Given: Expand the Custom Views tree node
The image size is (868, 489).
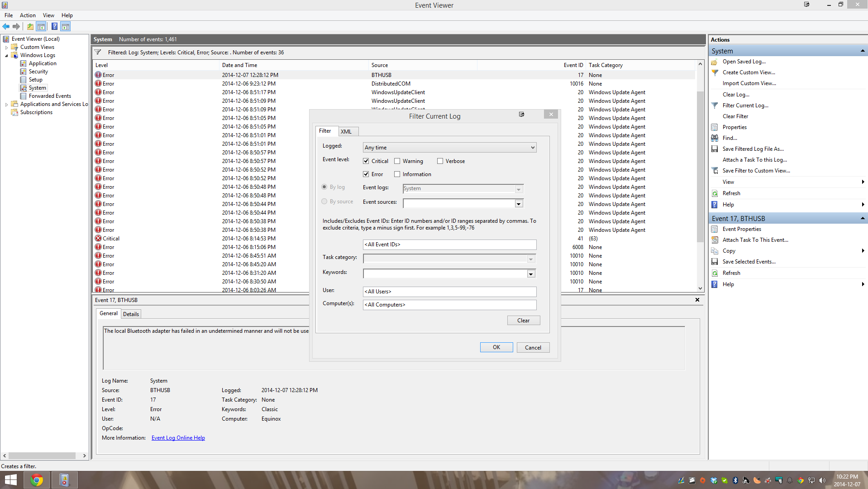Looking at the screenshot, I should (x=6, y=48).
